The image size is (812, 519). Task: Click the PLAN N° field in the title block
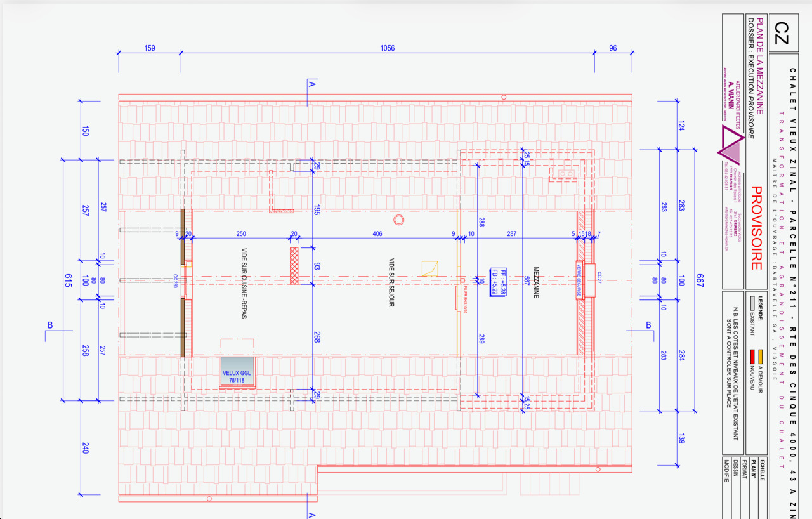point(754,468)
